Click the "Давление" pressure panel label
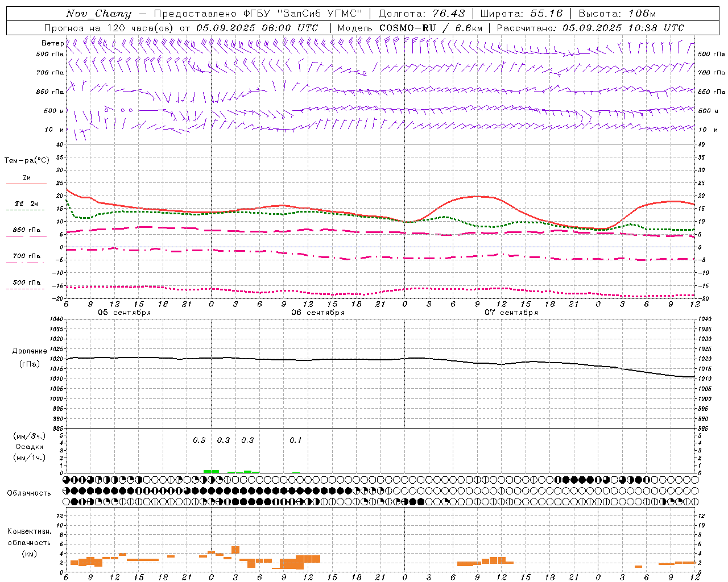Screen dimensions: 728x582 (30, 351)
